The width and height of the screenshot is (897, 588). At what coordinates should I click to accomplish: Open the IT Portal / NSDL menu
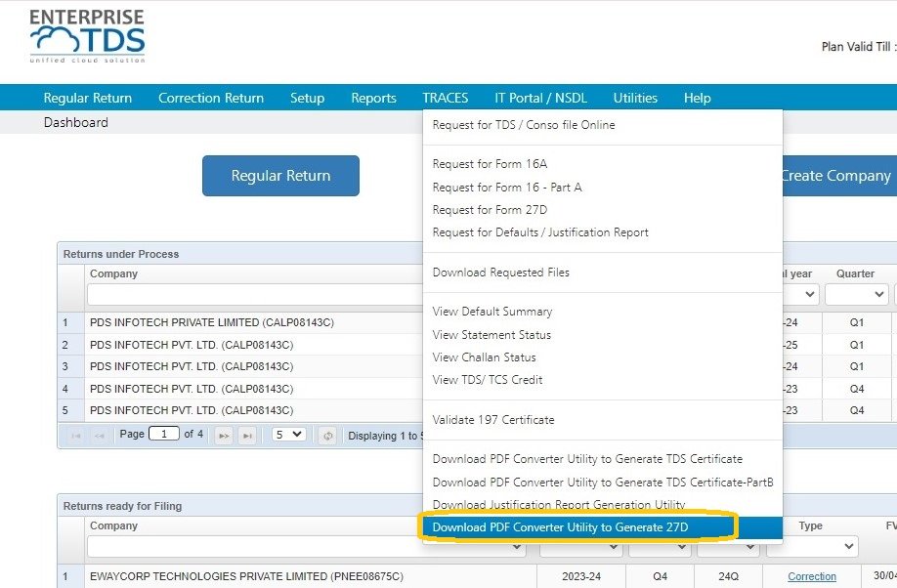(x=541, y=98)
